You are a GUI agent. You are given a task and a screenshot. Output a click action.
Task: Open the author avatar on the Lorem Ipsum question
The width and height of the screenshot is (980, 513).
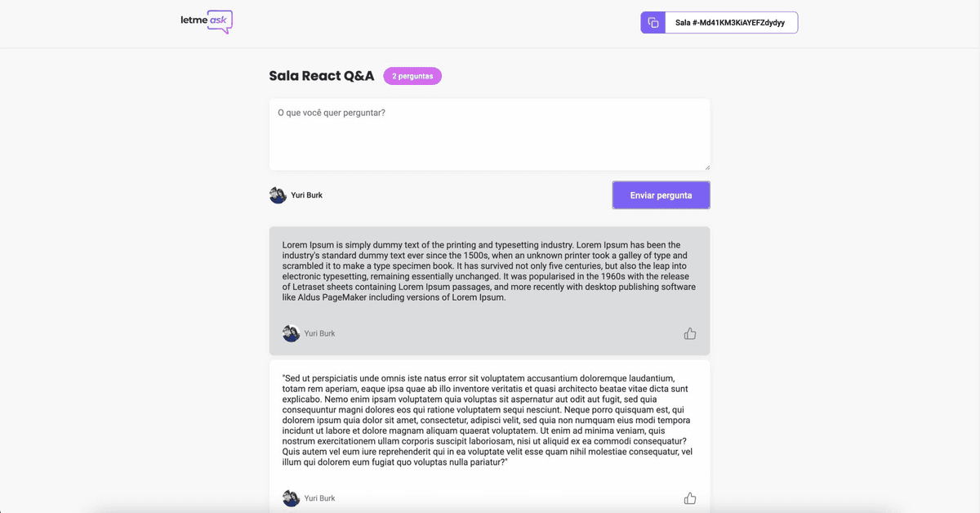(291, 333)
